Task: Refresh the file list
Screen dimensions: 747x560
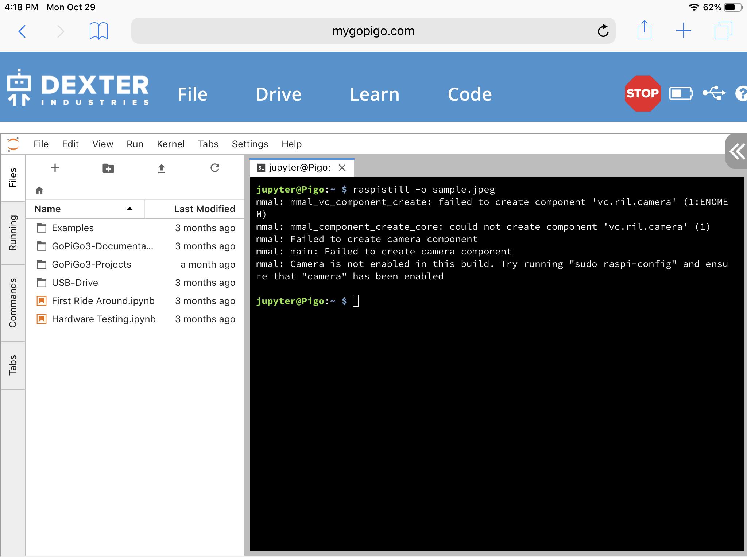Action: tap(215, 168)
